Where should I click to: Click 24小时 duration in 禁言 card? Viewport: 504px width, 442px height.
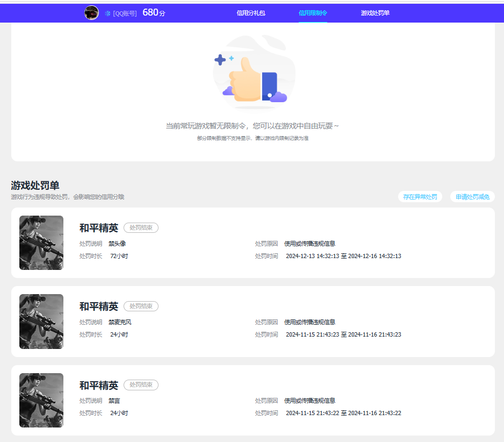[x=119, y=413]
